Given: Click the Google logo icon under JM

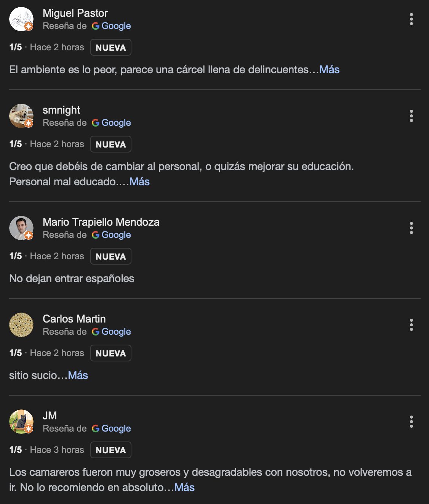Looking at the screenshot, I should pos(95,429).
